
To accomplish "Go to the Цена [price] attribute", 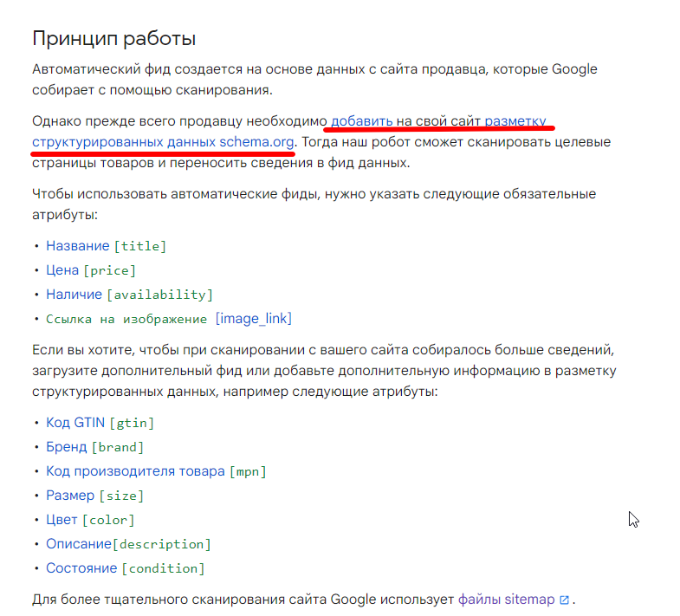I will tap(91, 270).
